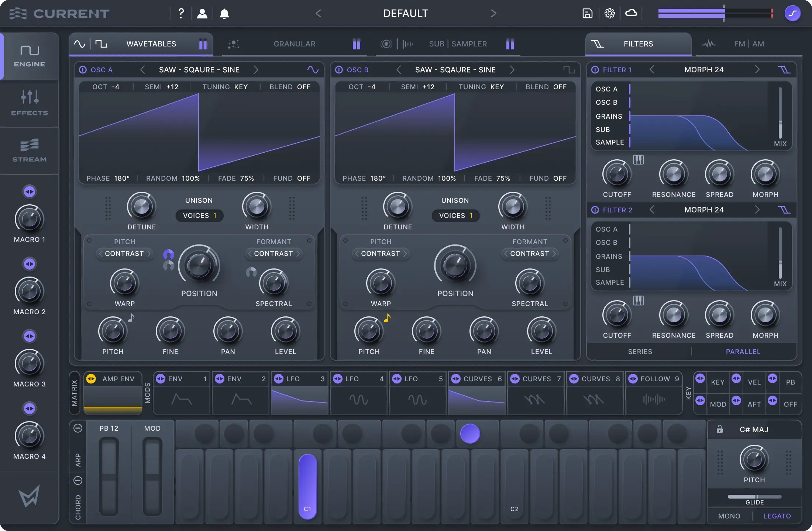Open the user account icon
The width and height of the screenshot is (812, 531).
pos(202,14)
